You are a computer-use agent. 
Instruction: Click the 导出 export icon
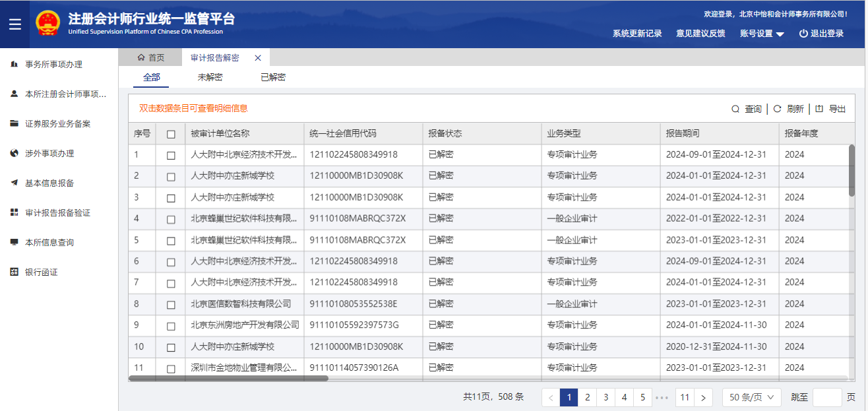coord(819,109)
